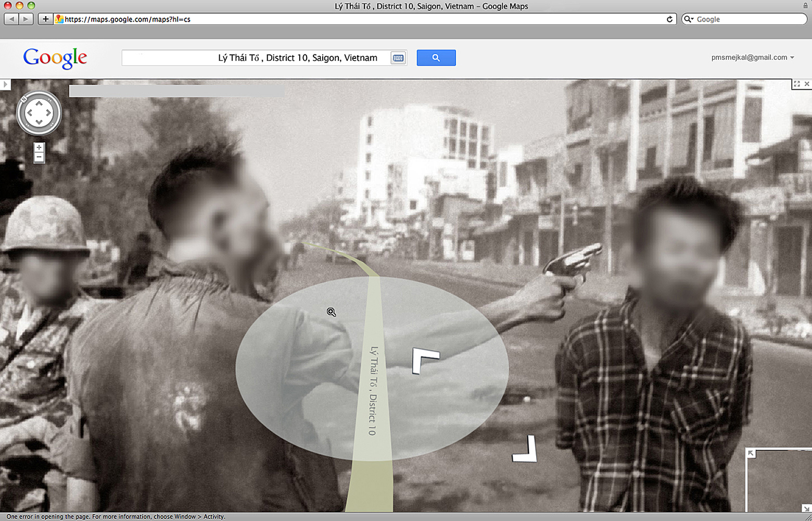
Task: Reset to north using compass N marker
Action: [x=23, y=98]
